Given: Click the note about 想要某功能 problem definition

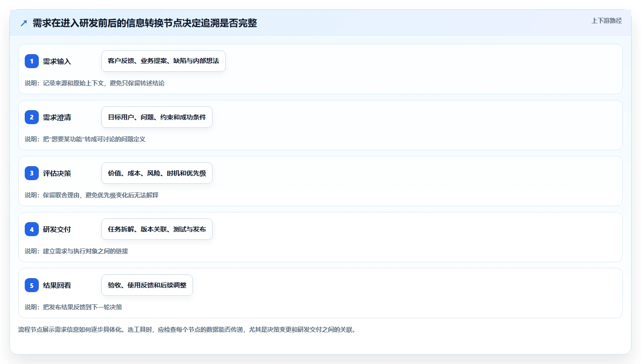Looking at the screenshot, I should (85, 139).
